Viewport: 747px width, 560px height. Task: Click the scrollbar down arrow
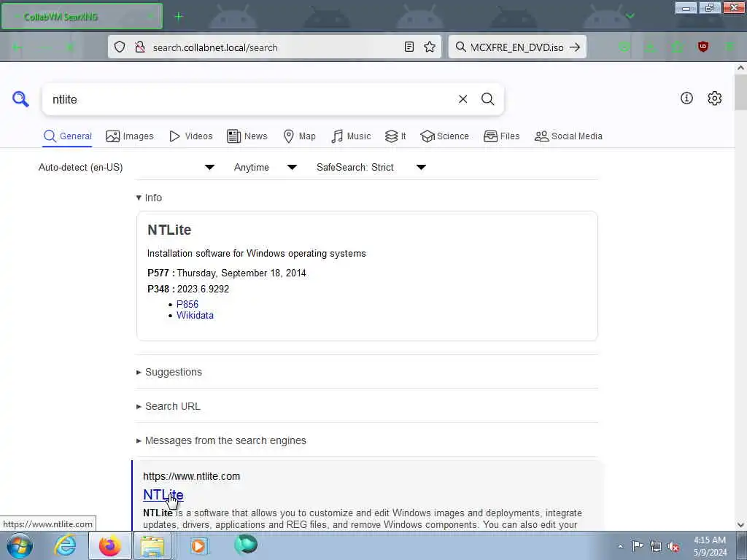click(x=740, y=525)
